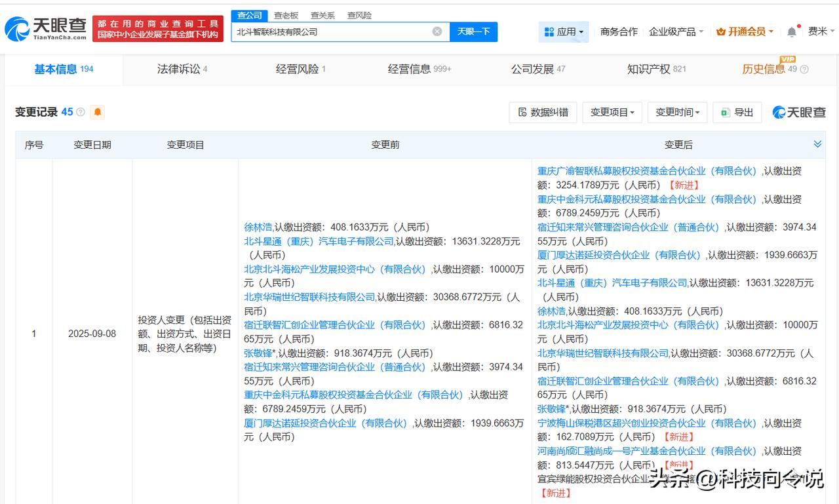
Task: Open 宿迁联智汇创企业管理合伙企业 in 变更前
Action: click(335, 325)
